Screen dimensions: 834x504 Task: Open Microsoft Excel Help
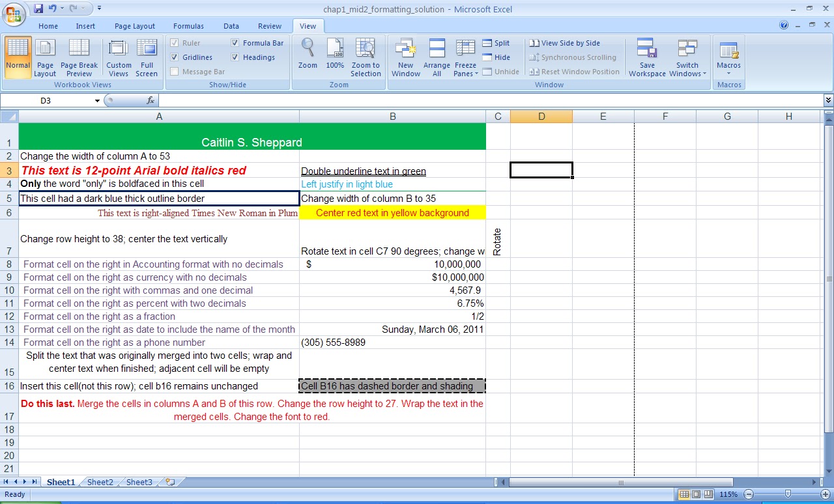coord(784,25)
